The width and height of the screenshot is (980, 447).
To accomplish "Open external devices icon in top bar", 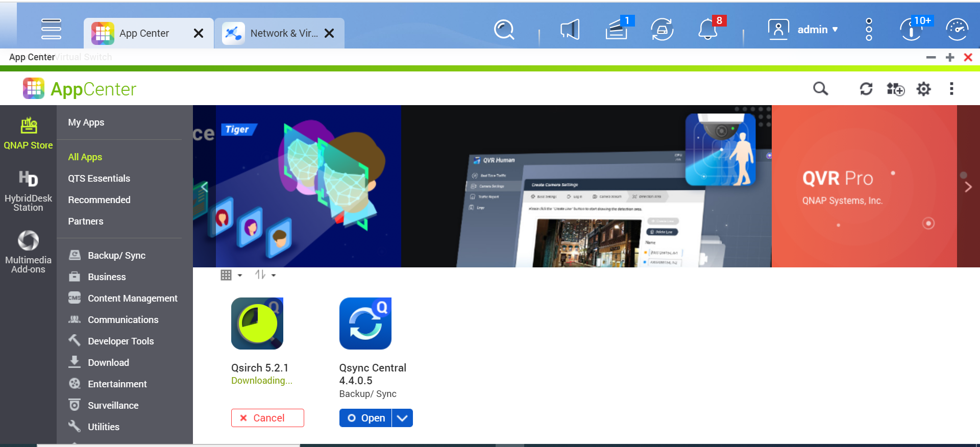I will point(662,30).
